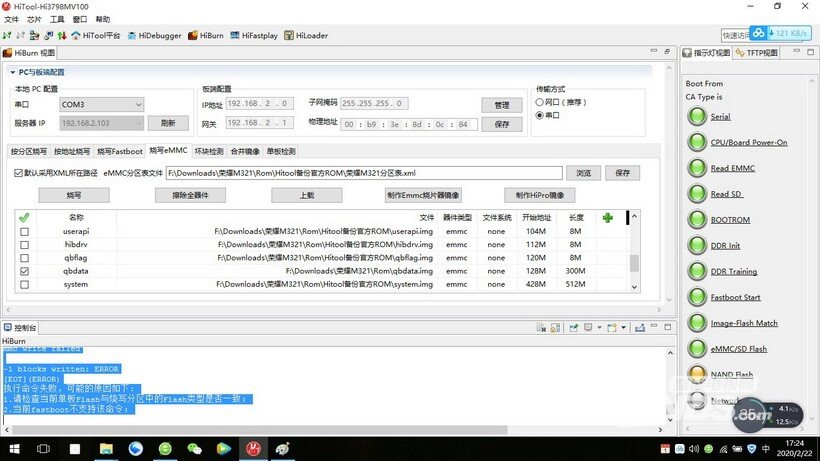Click the eMMC分区表文件 path field
Viewport: 820px width, 461px height.
pos(364,173)
